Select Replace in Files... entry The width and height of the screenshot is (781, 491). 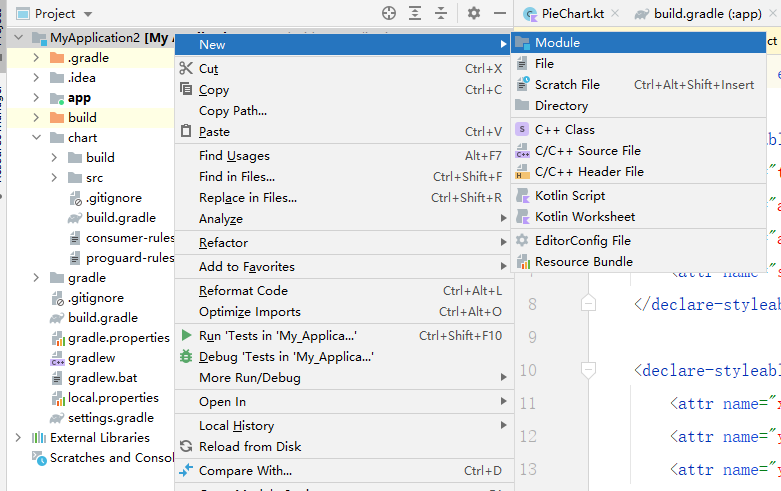[x=343, y=198]
